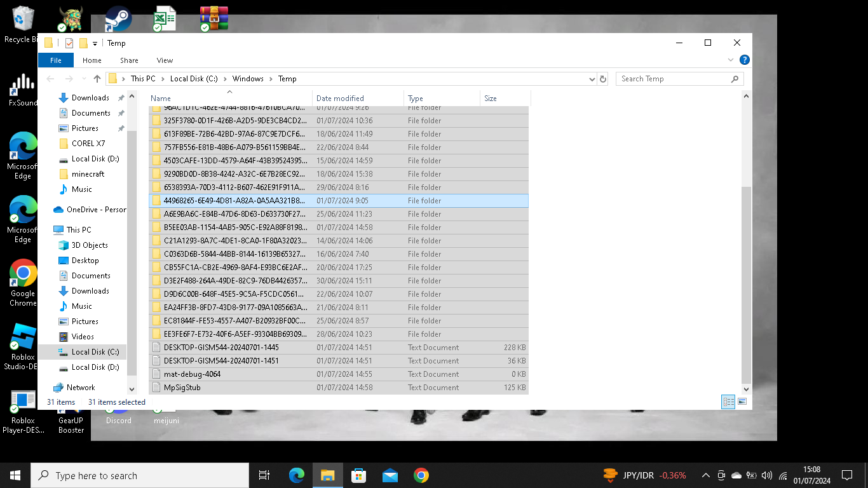
Task: Show hidden system tray icons
Action: 705,475
